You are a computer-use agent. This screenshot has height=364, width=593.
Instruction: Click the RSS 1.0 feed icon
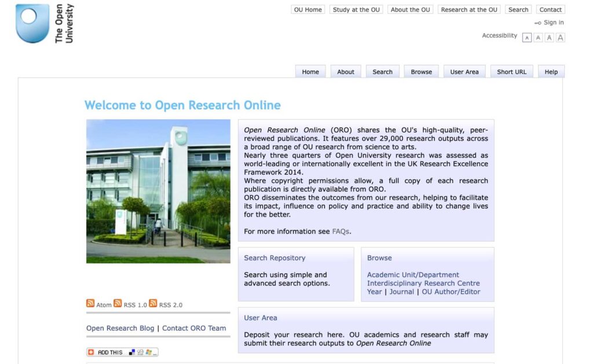click(x=118, y=303)
